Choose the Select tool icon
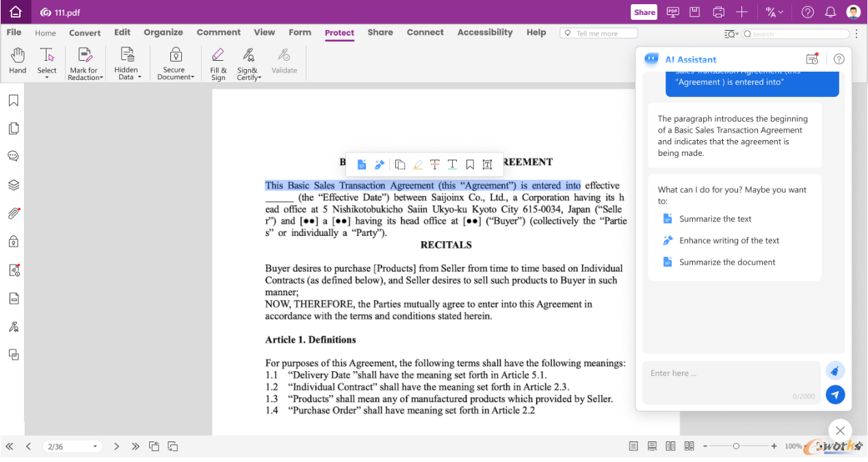This screenshot has width=868, height=462. 47,56
